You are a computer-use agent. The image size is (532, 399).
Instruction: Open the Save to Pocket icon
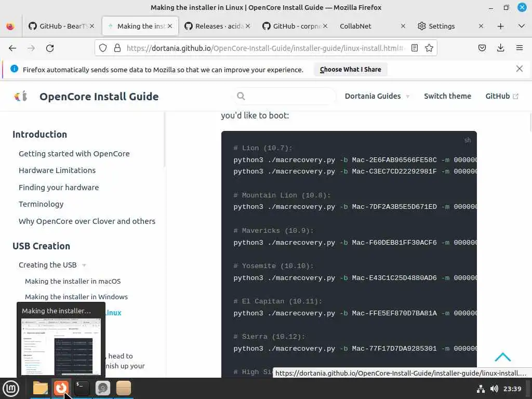coord(482,48)
